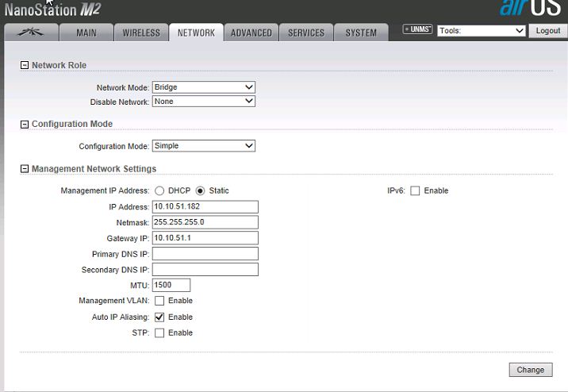Click the UNMS badge icon
Image resolution: width=568 pixels, height=392 pixels.
tap(417, 30)
